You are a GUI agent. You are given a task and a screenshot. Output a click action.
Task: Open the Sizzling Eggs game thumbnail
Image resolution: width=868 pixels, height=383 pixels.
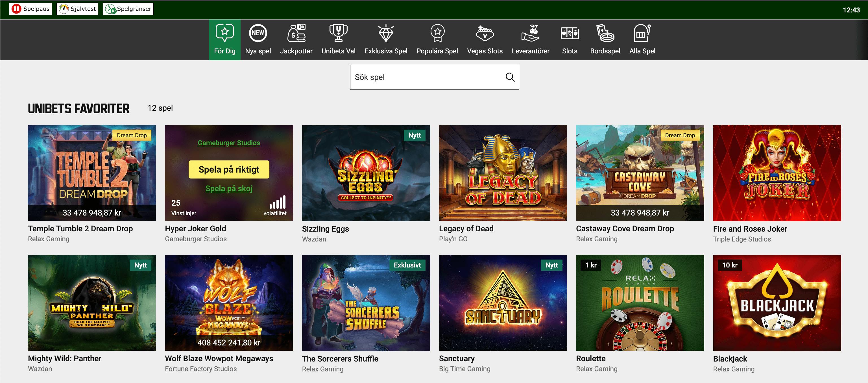coord(366,173)
